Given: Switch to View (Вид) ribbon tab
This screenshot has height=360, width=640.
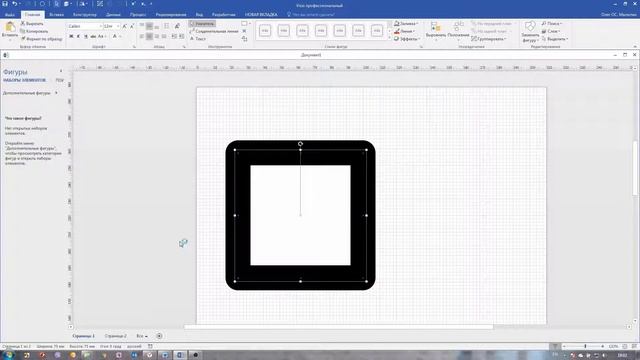Looking at the screenshot, I should (199, 14).
